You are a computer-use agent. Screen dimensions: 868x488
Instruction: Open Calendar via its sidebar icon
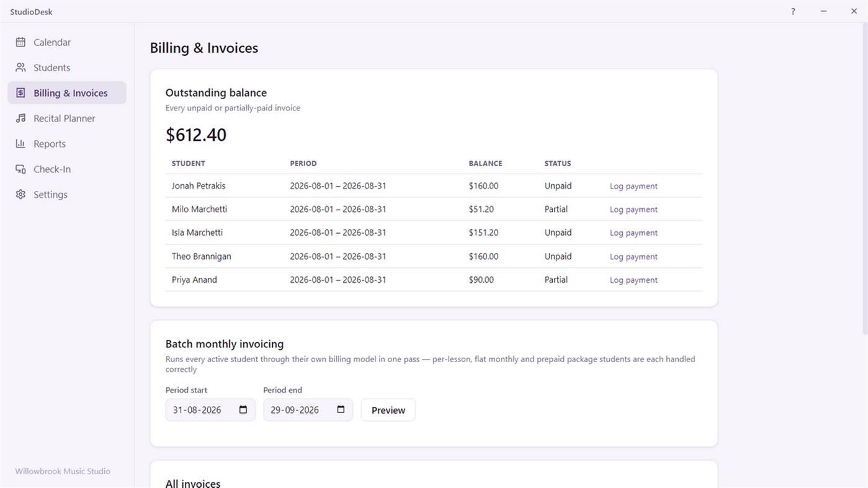pyautogui.click(x=20, y=42)
